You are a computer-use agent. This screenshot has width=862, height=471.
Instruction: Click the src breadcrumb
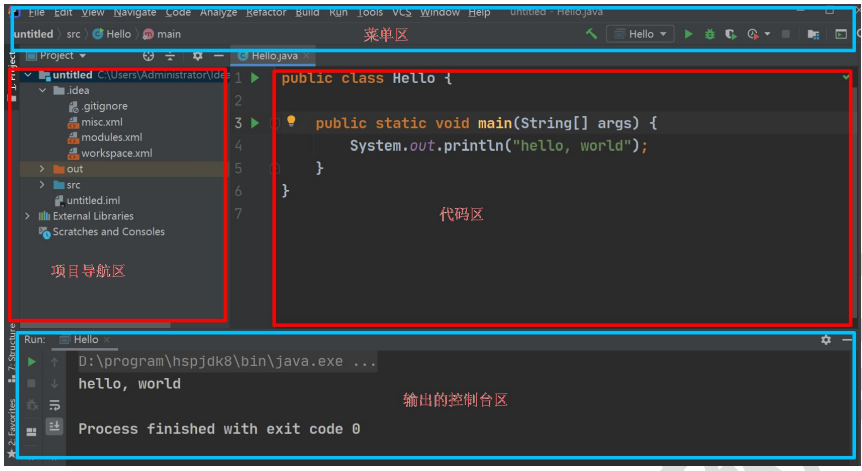73,34
